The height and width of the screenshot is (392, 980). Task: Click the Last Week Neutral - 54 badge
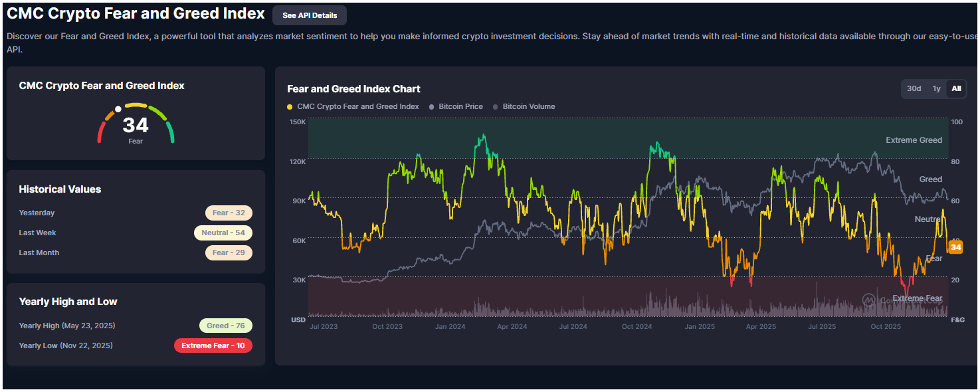pos(223,233)
